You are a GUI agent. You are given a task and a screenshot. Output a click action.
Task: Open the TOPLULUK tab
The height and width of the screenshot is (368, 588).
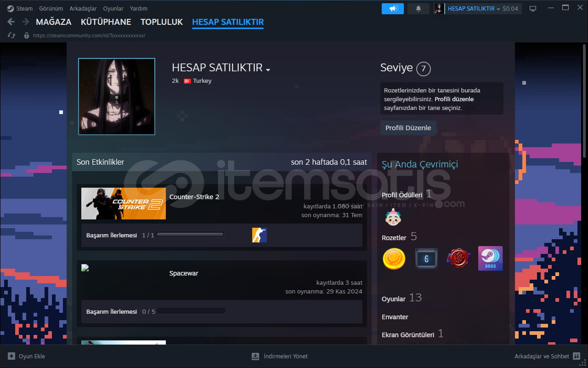click(162, 22)
